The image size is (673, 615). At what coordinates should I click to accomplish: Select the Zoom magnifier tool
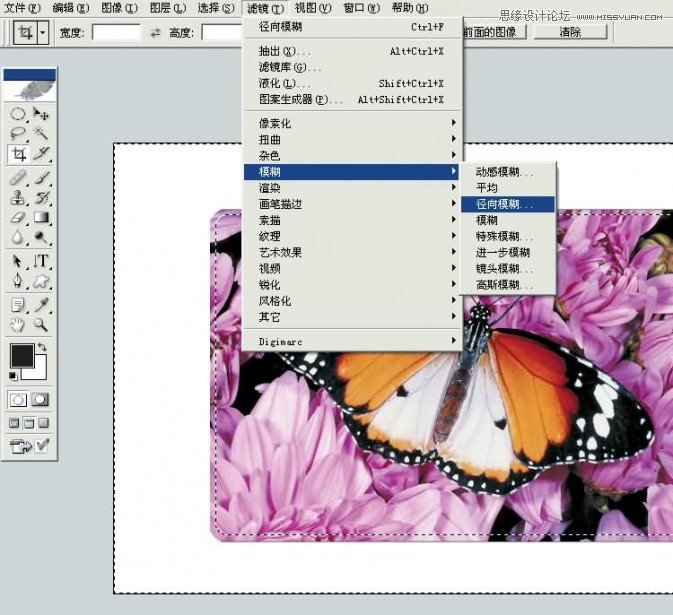pyautogui.click(x=41, y=325)
